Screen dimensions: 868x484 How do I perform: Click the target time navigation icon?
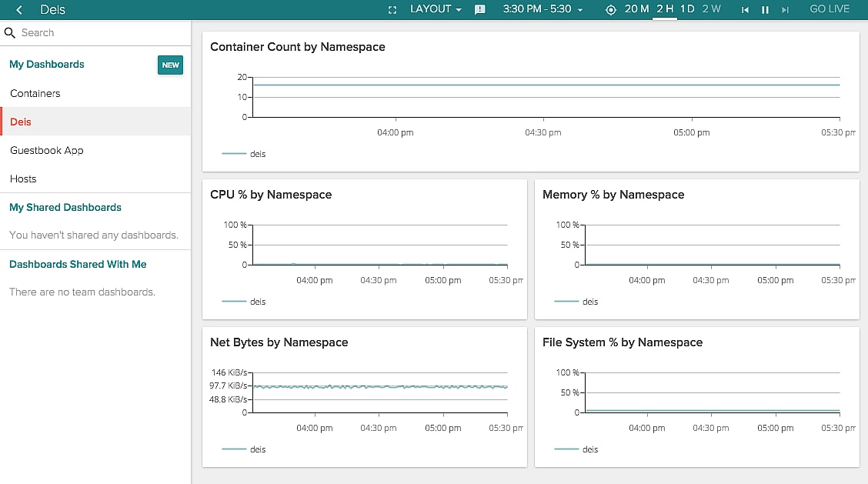[610, 9]
